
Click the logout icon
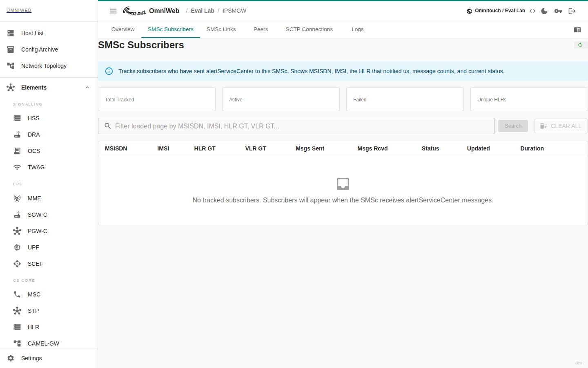572,11
